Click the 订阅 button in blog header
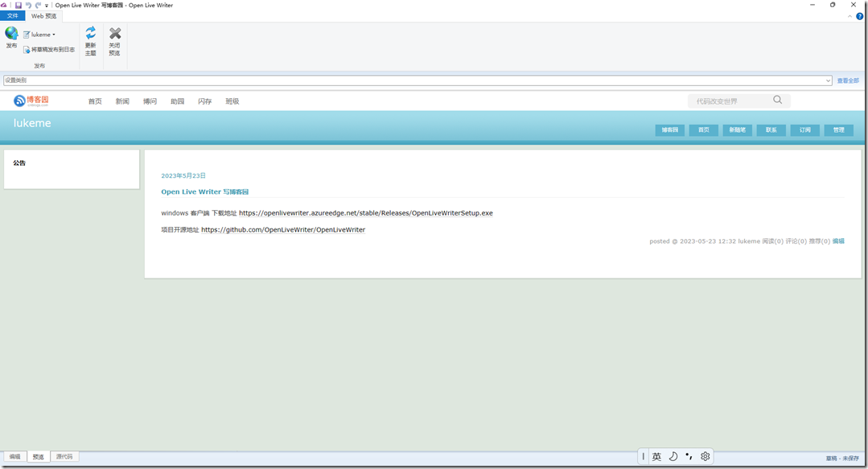 point(805,130)
